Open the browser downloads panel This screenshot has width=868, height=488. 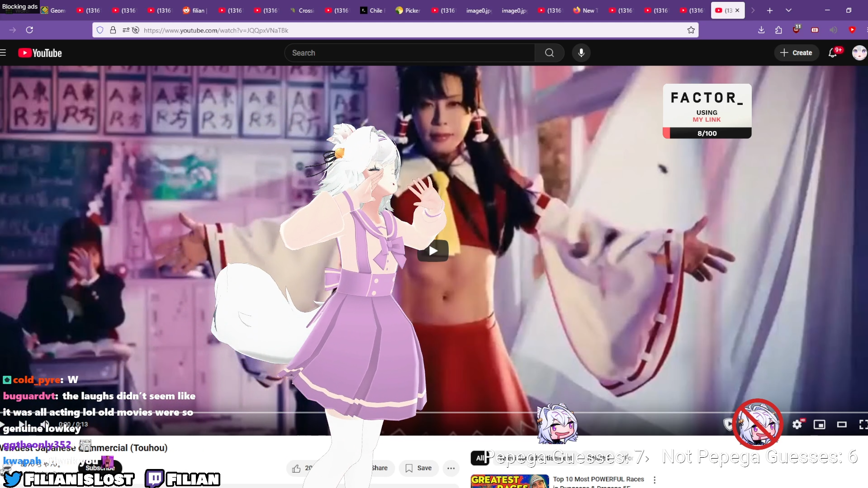tap(761, 30)
